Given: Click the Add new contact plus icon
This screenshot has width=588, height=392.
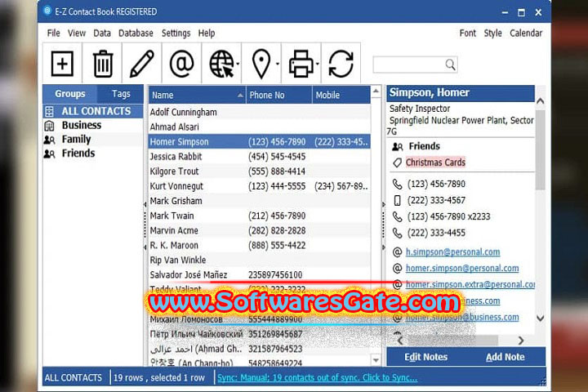Looking at the screenshot, I should [x=62, y=64].
